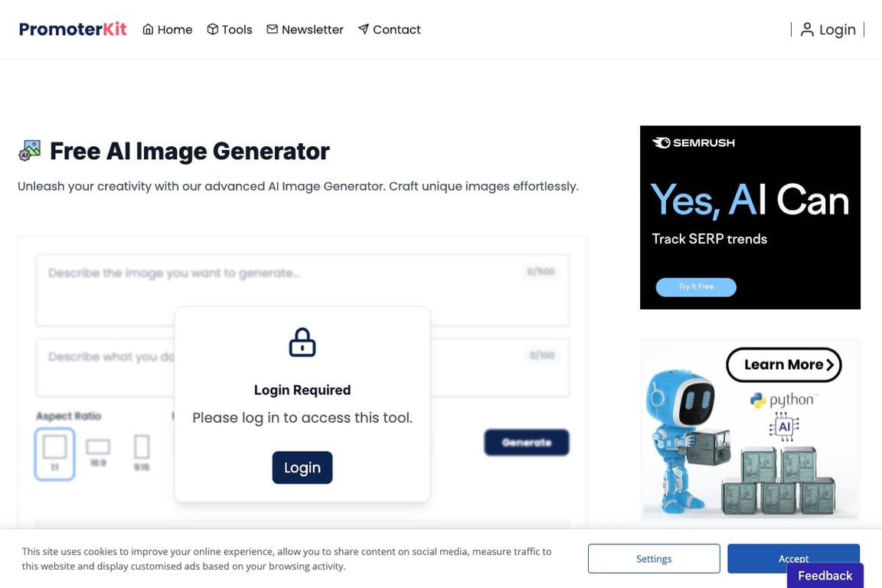Select the 9:16 portrait aspect ratio

click(x=142, y=452)
